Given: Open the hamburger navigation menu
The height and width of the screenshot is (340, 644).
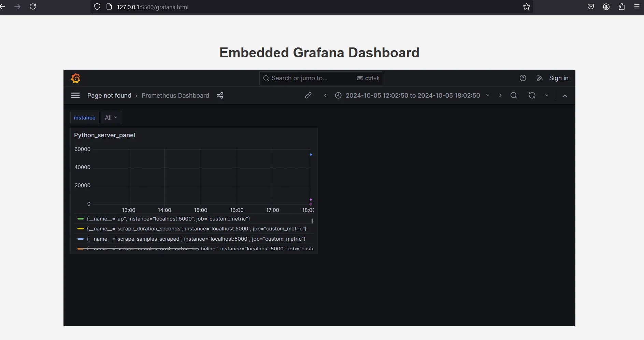Looking at the screenshot, I should pyautogui.click(x=75, y=95).
